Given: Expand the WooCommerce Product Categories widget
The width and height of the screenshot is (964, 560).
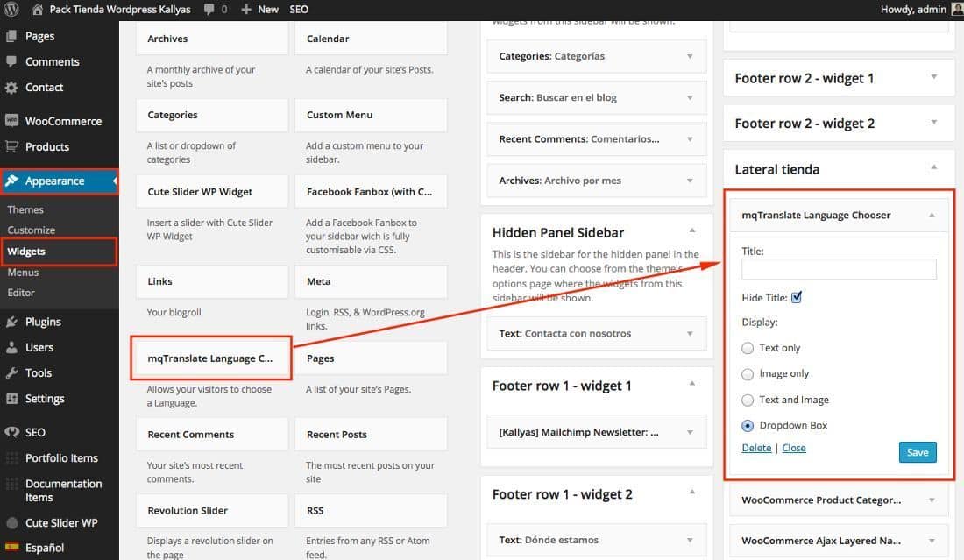Looking at the screenshot, I should (x=932, y=500).
